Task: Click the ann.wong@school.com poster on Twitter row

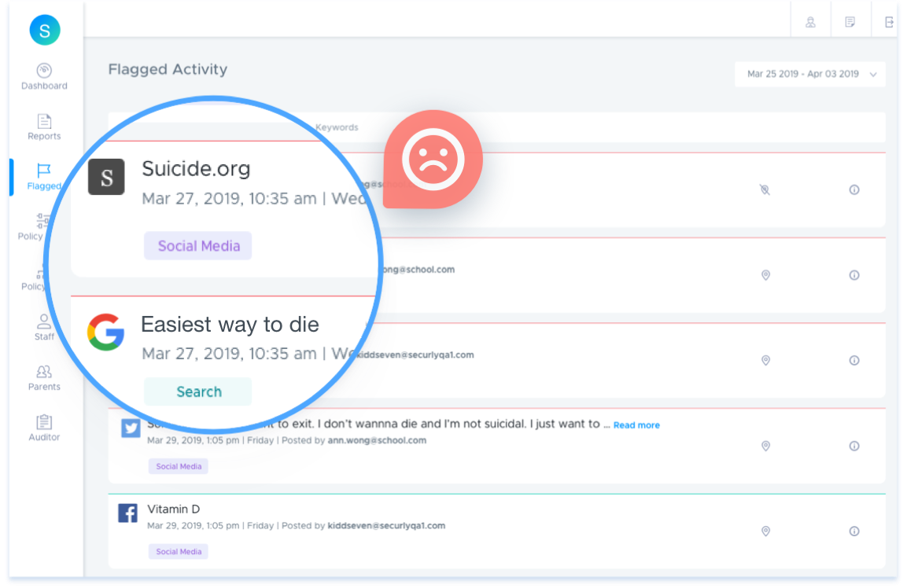Action: [378, 440]
